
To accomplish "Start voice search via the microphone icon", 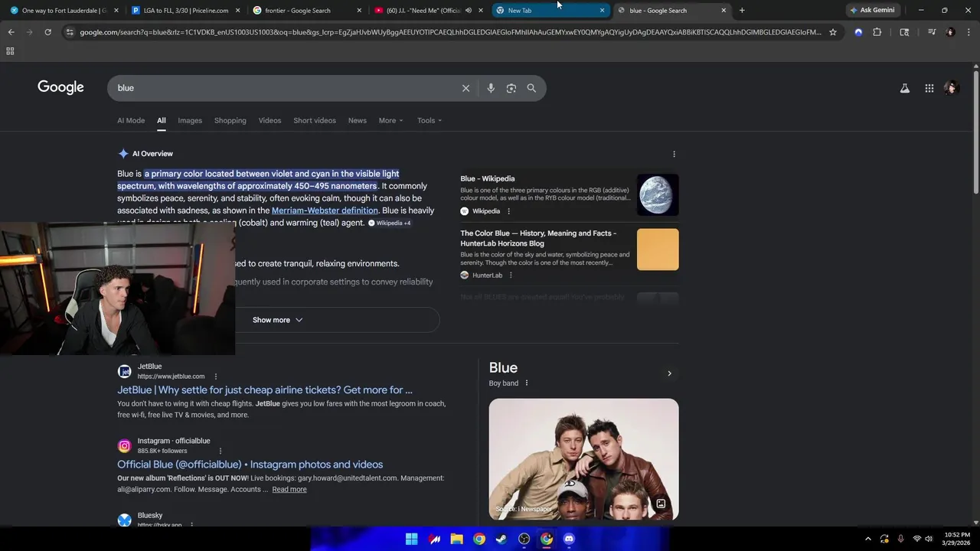I will coord(491,88).
